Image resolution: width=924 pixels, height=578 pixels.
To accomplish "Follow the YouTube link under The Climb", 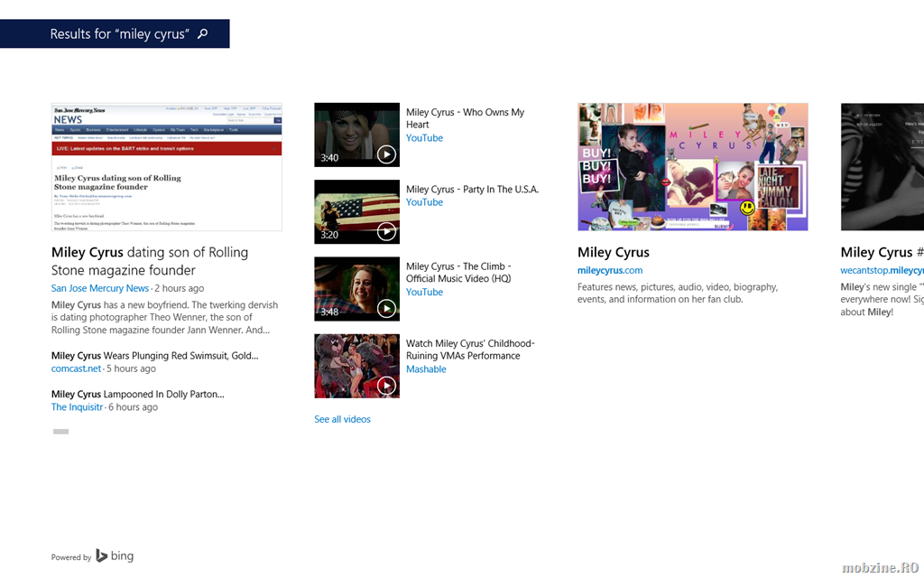I will point(424,292).
